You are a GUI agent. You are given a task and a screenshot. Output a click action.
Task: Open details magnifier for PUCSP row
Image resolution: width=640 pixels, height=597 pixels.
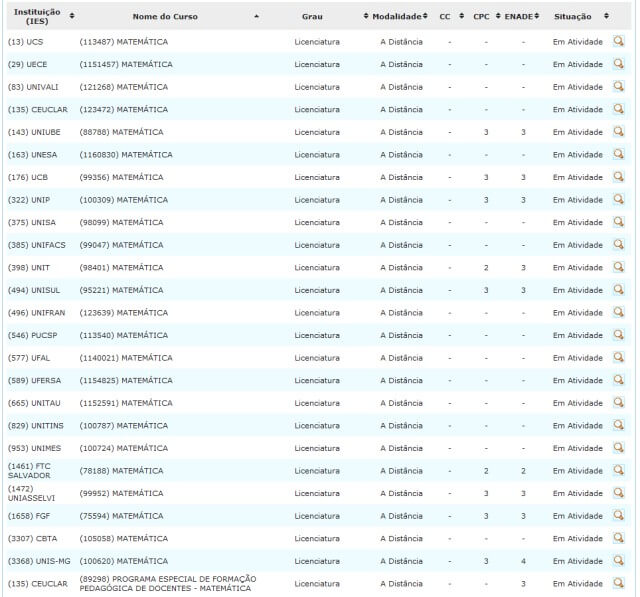coord(618,335)
